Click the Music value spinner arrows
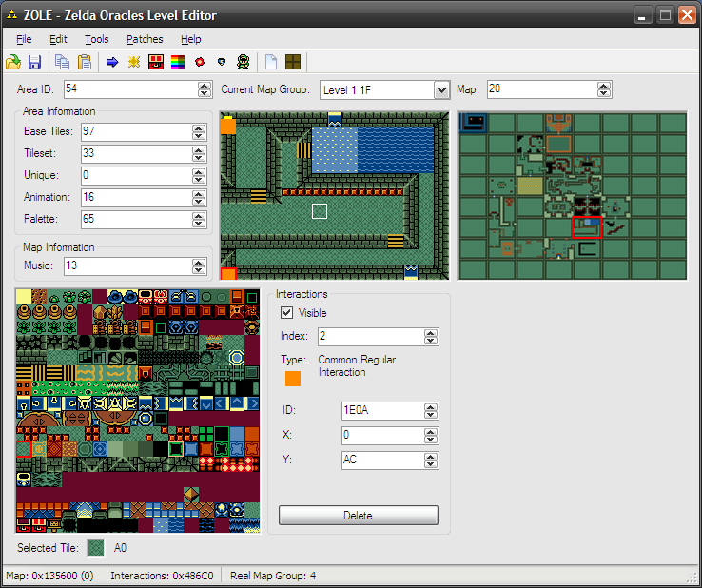 pyautogui.click(x=200, y=266)
